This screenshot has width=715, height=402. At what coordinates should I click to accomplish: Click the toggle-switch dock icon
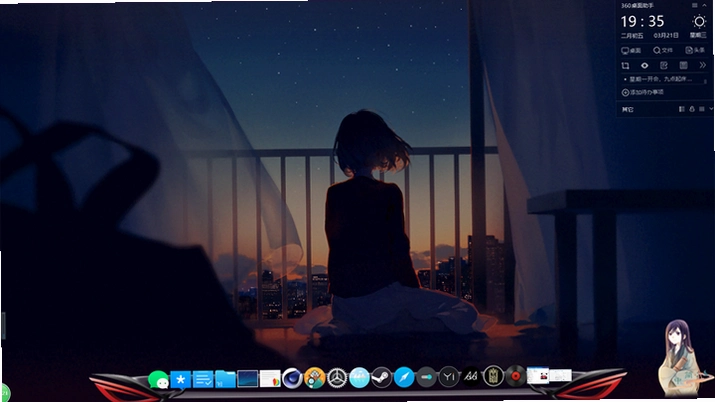pos(426,377)
